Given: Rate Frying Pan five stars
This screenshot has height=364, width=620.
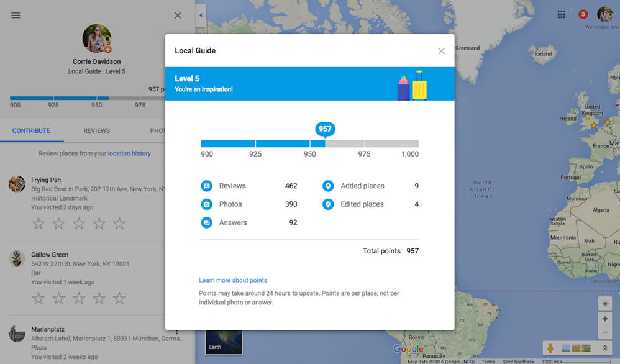Looking at the screenshot, I should point(119,224).
